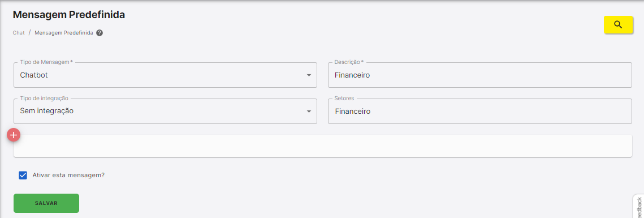Select the Mensagem Predefinida breadcrumb item

click(x=64, y=33)
